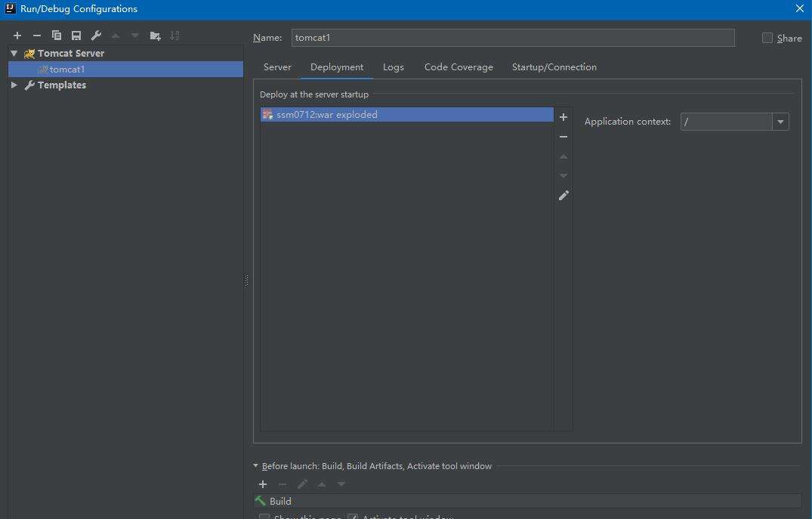Add a before launch task
The height and width of the screenshot is (519, 812).
263,483
